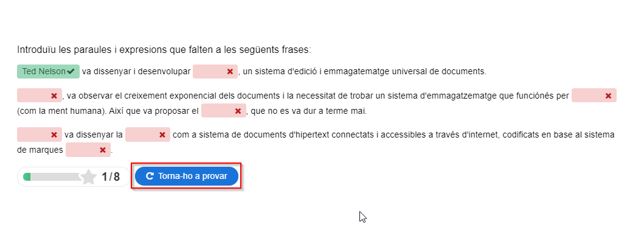Click the red X after 'de marques'
Image resolution: width=644 pixels, height=227 pixels.
(103, 150)
